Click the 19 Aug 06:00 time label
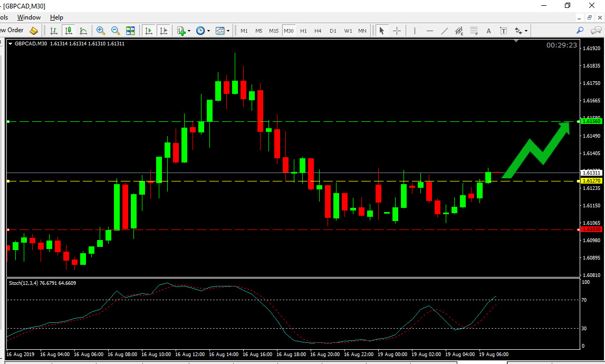 click(494, 355)
